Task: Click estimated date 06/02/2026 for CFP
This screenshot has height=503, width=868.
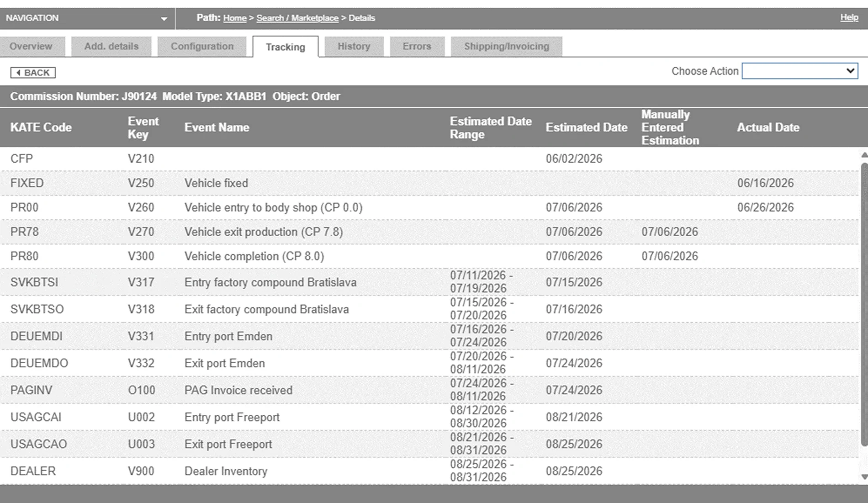Action: coord(574,159)
